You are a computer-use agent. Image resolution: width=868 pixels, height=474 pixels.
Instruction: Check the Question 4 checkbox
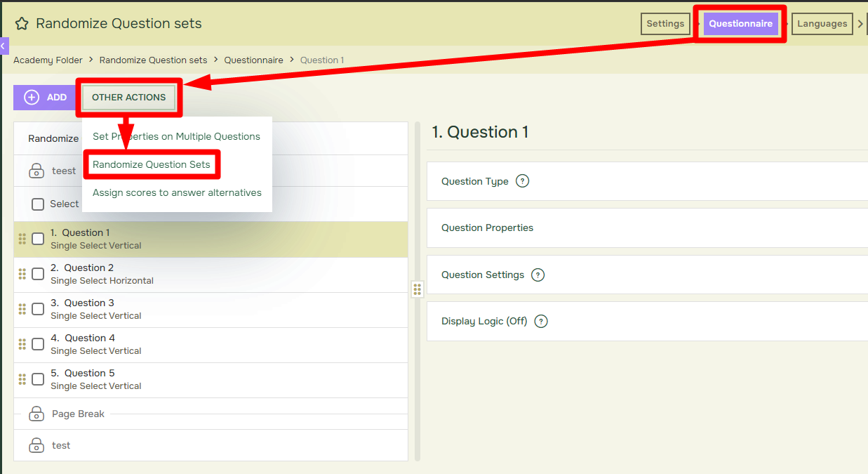click(38, 344)
